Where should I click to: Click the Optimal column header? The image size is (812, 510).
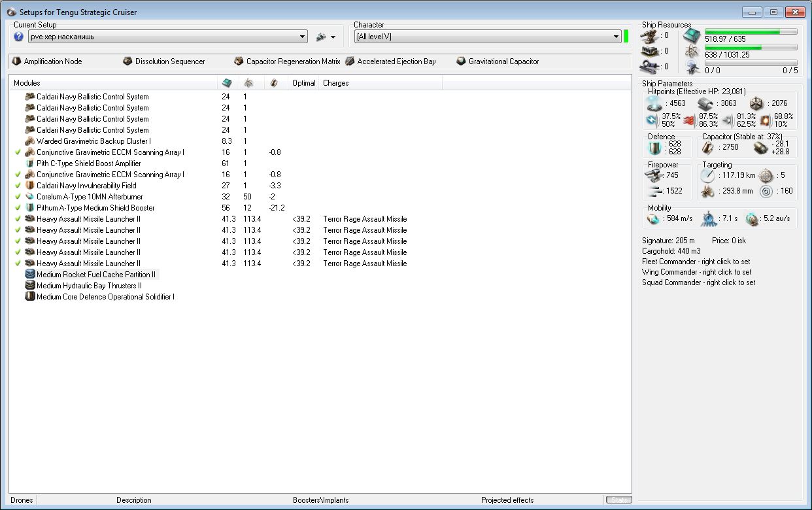point(304,83)
